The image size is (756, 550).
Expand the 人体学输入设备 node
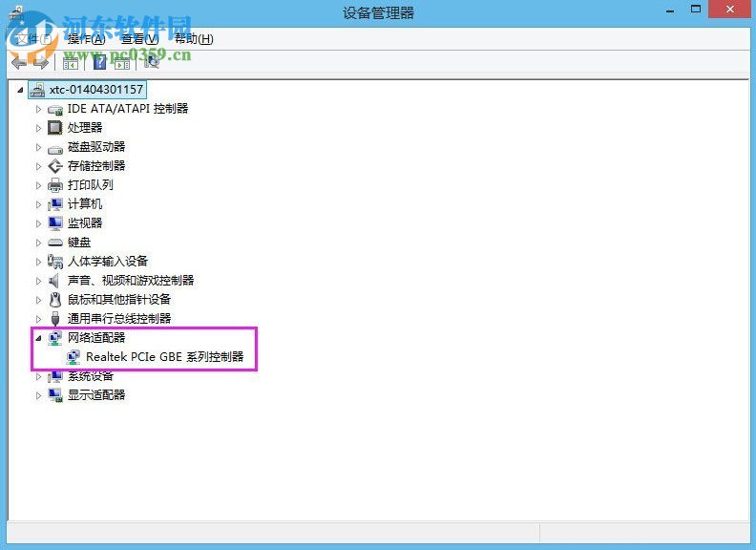pos(38,262)
